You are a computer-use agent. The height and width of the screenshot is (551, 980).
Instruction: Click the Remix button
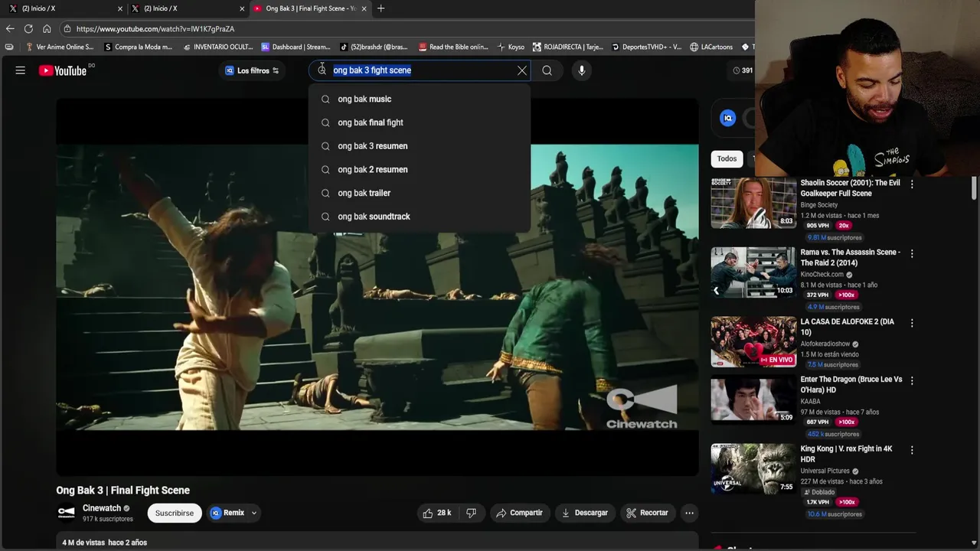click(227, 513)
